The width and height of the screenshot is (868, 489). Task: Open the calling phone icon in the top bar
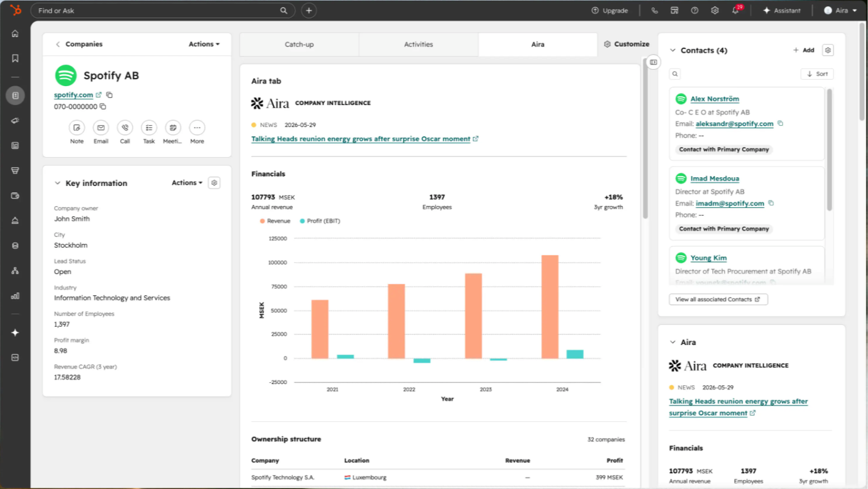pyautogui.click(x=654, y=11)
